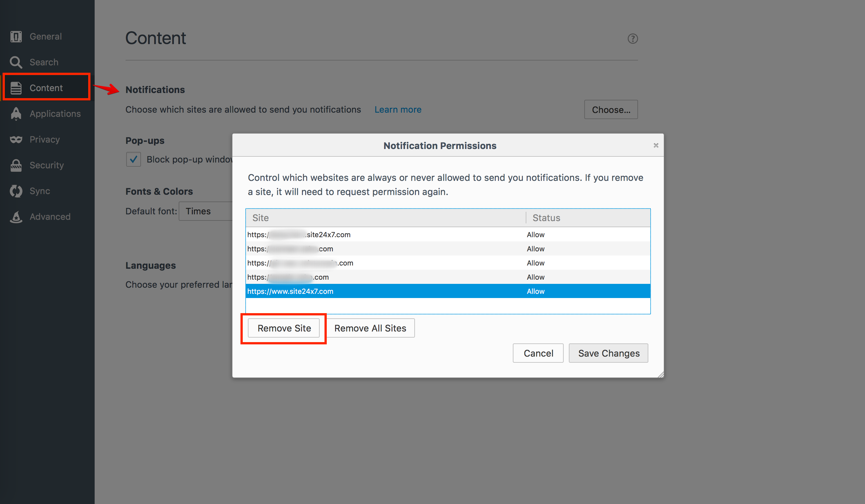
Task: Click the Applications rocket icon
Action: pos(16,114)
